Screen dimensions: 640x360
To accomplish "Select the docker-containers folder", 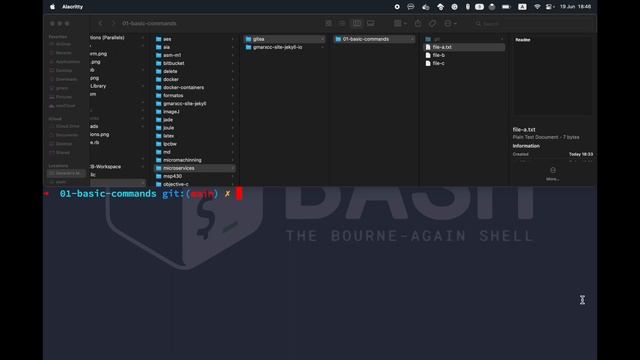I will pyautogui.click(x=194, y=87).
